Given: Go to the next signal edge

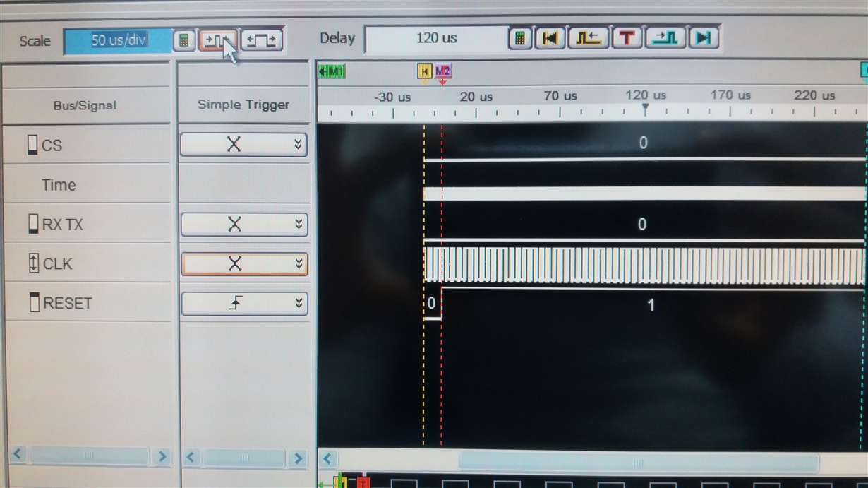Looking at the screenshot, I should (x=665, y=38).
